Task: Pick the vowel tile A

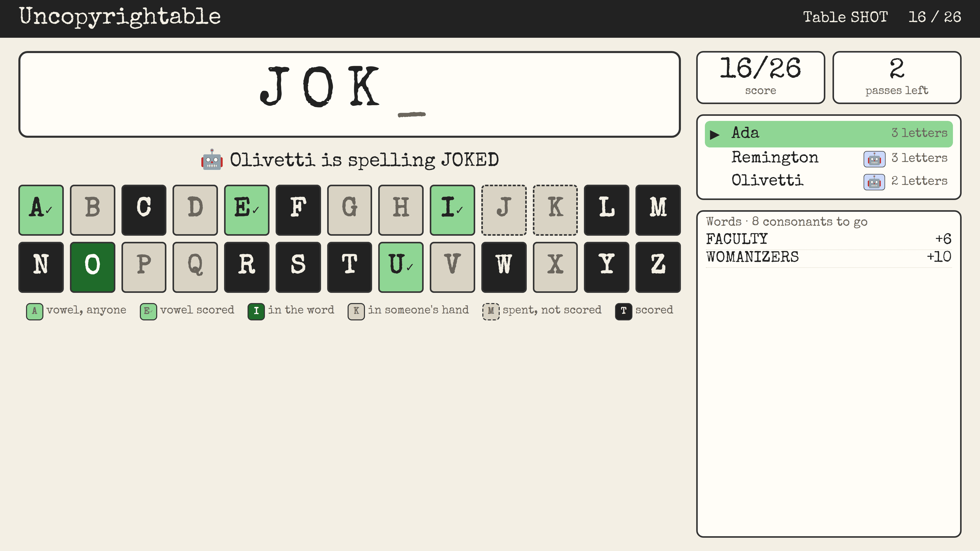Action: point(41,210)
